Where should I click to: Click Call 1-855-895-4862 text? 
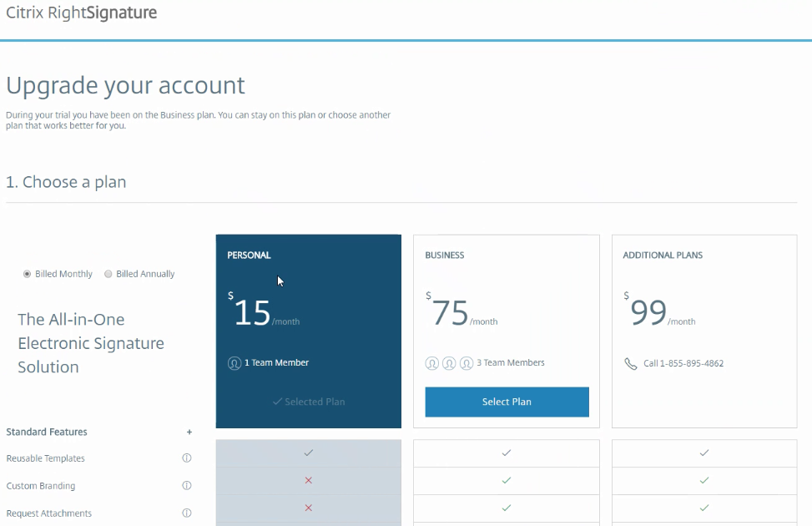point(683,363)
